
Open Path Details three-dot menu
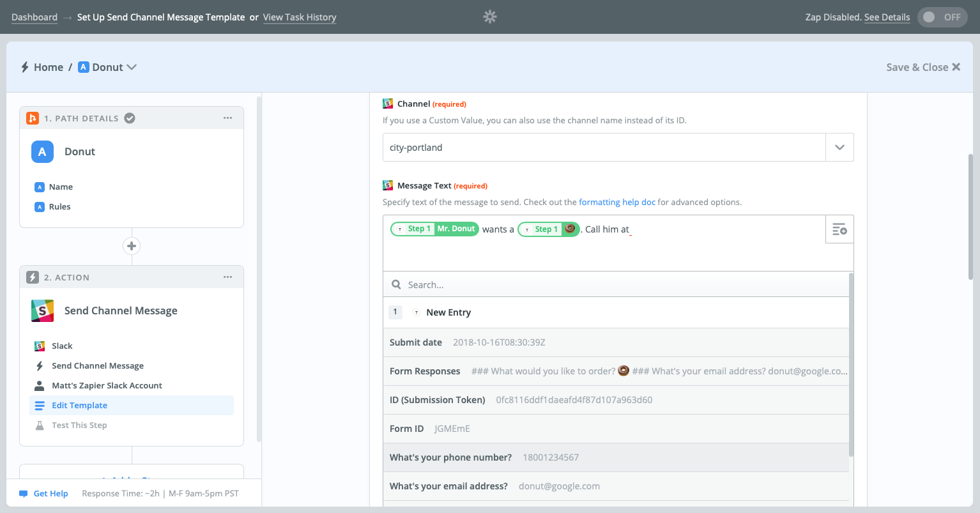(227, 118)
